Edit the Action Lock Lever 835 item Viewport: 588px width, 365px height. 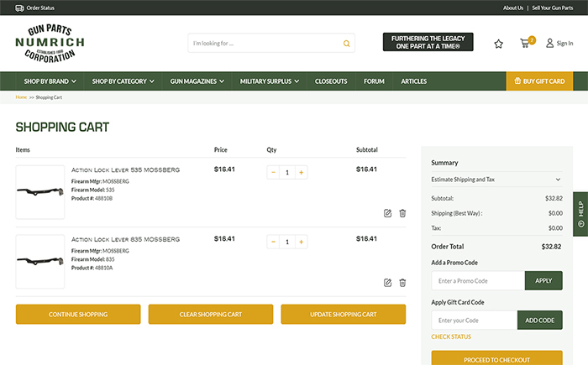tap(388, 283)
